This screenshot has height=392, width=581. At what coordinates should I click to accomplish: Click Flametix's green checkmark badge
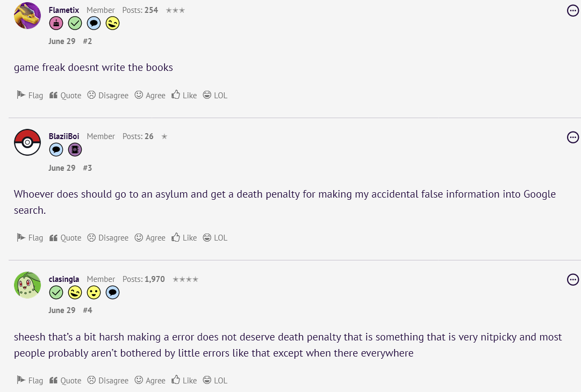tap(75, 23)
